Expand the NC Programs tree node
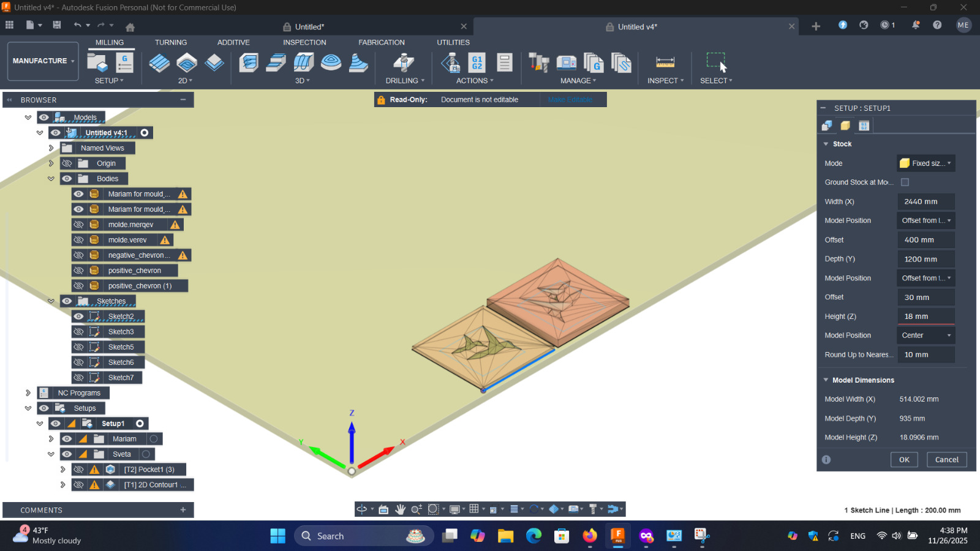The width and height of the screenshot is (980, 551). (28, 393)
